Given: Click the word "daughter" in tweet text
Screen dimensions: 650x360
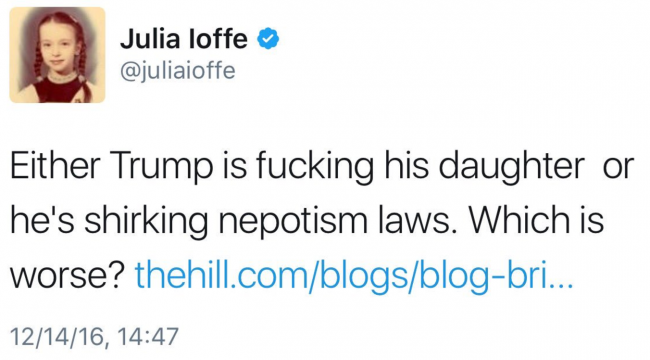Looking at the screenshot, I should [512, 168].
